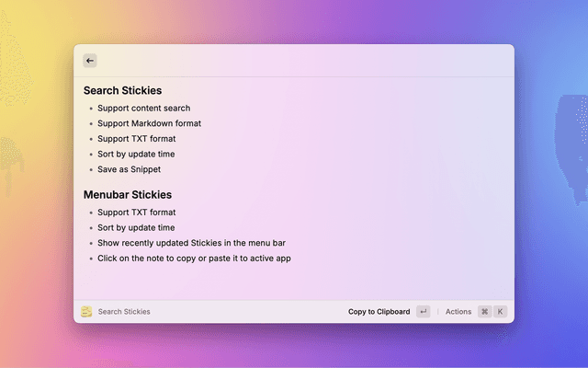The image size is (588, 368).
Task: Click Sort by update time under Menubar Stickies
Action: tap(136, 228)
